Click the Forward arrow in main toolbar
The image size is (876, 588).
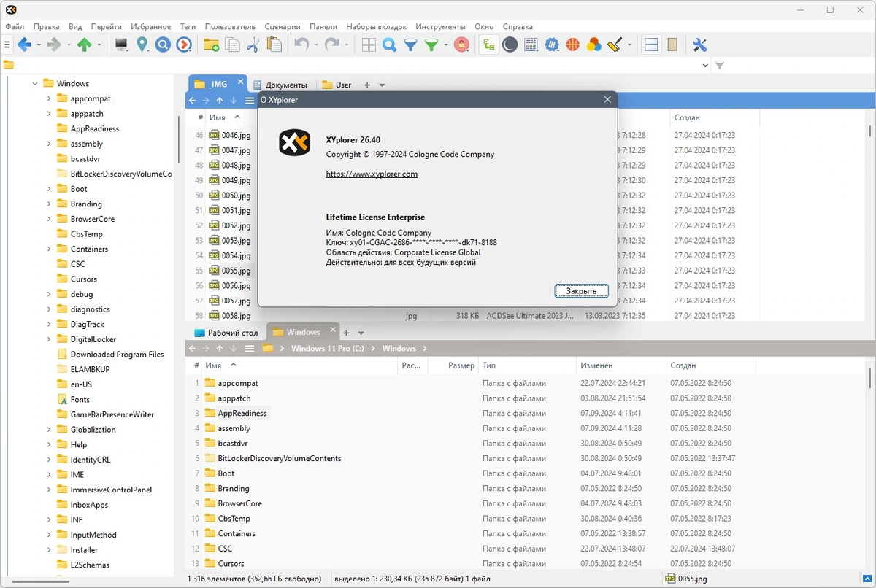(53, 45)
